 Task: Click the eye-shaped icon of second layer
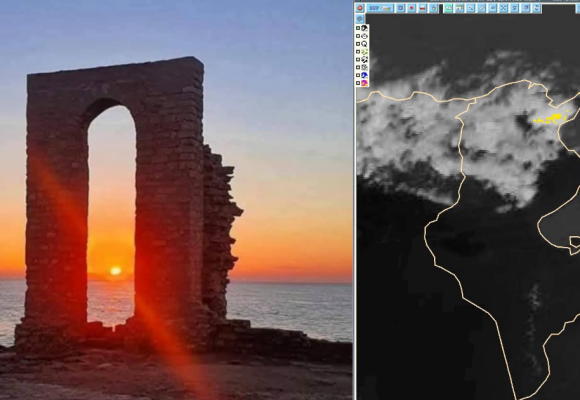(364, 36)
